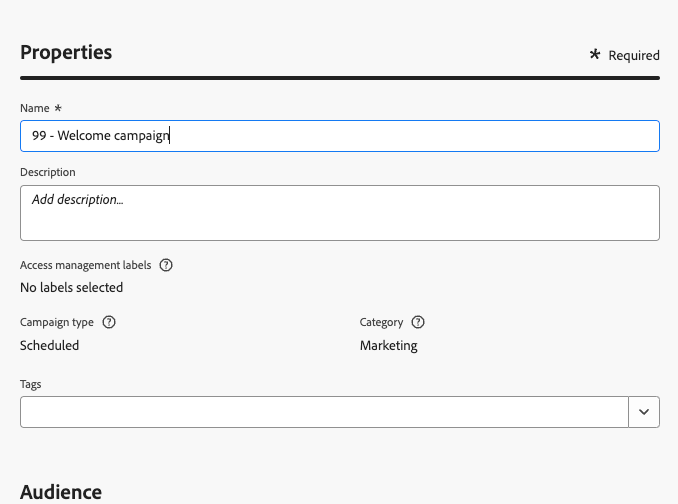Expand the Tags dropdown chevron
This screenshot has width=678, height=504.
coord(644,411)
